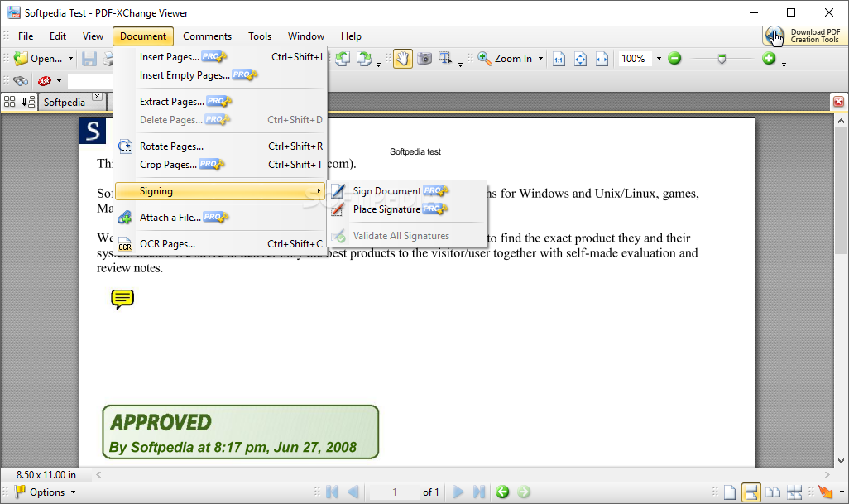Viewport: 849px width, 504px height.
Task: Click Download PDF Creation Tools icon
Action: tap(775, 36)
